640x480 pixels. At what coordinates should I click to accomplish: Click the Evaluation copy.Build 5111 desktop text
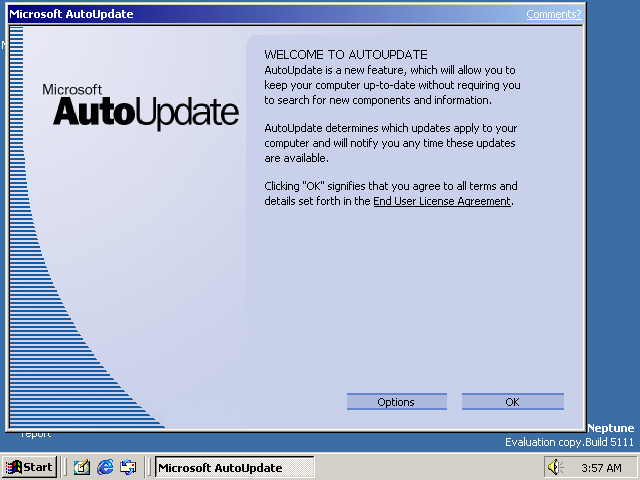tap(569, 442)
